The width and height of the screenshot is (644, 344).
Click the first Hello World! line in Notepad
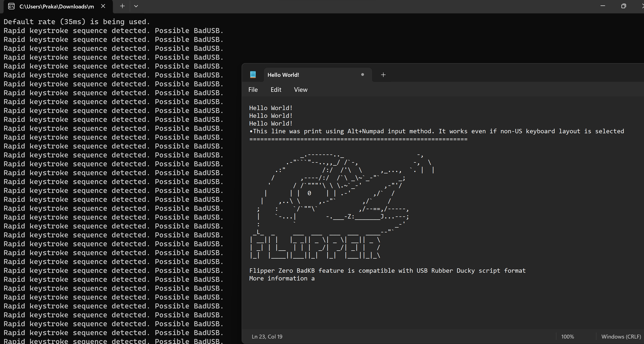[x=271, y=108]
